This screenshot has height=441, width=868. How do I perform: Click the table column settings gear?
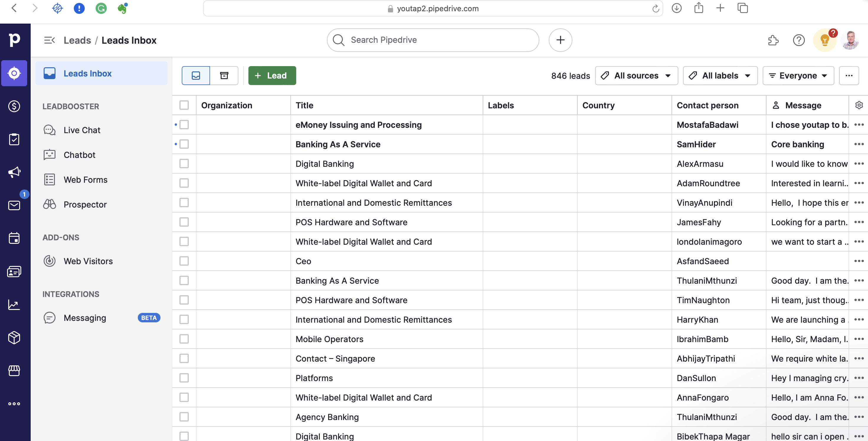(859, 105)
